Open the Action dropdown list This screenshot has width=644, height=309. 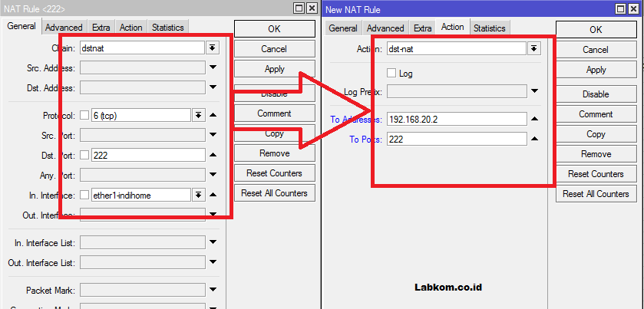click(x=533, y=49)
